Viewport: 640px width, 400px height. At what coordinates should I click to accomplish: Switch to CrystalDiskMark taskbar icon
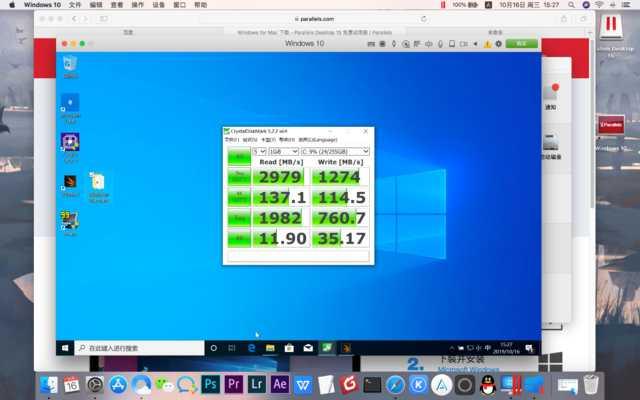point(327,348)
